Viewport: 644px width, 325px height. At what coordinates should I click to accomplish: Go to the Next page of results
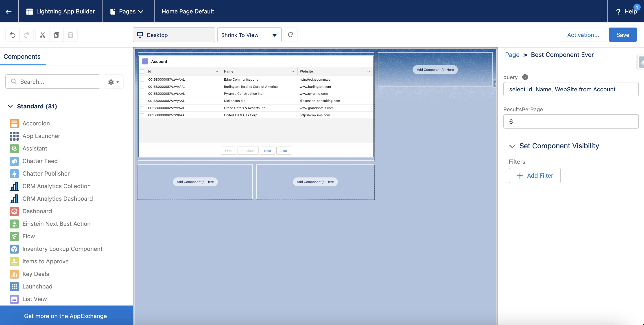(x=267, y=151)
